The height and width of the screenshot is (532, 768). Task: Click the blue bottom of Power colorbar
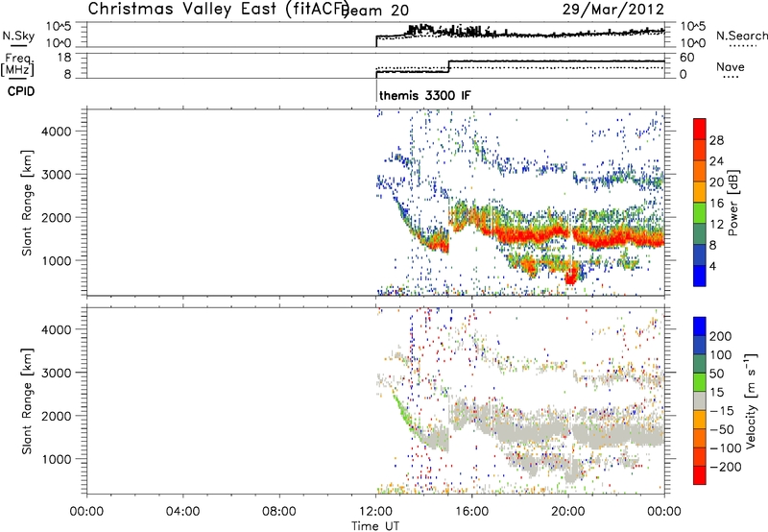click(700, 276)
